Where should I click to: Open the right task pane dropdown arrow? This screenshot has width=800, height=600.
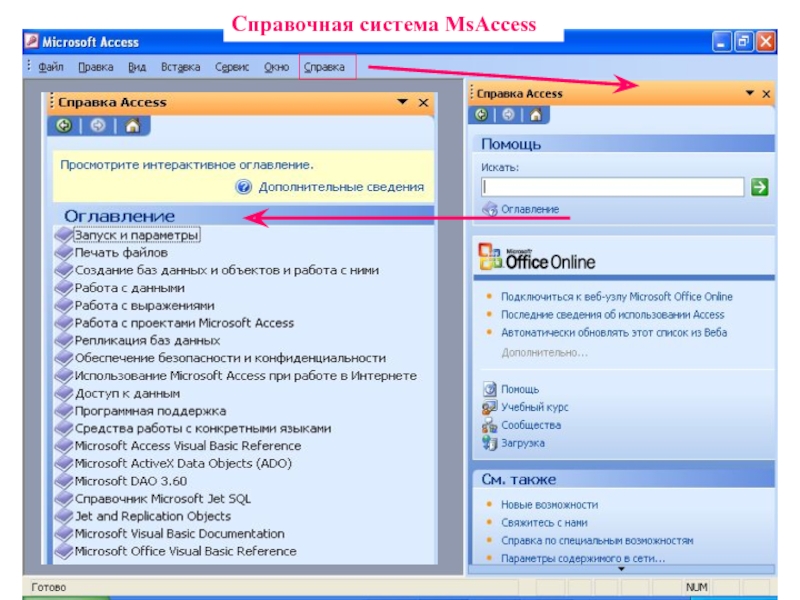(749, 94)
